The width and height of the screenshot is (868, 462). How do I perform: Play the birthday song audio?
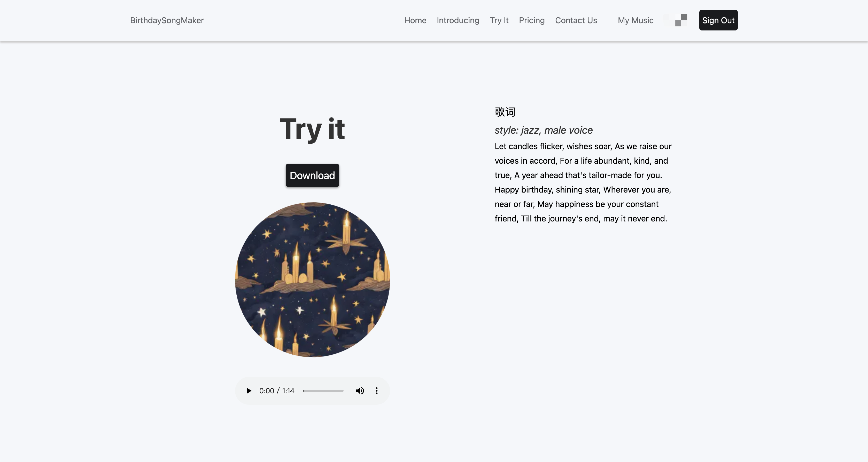pos(249,391)
